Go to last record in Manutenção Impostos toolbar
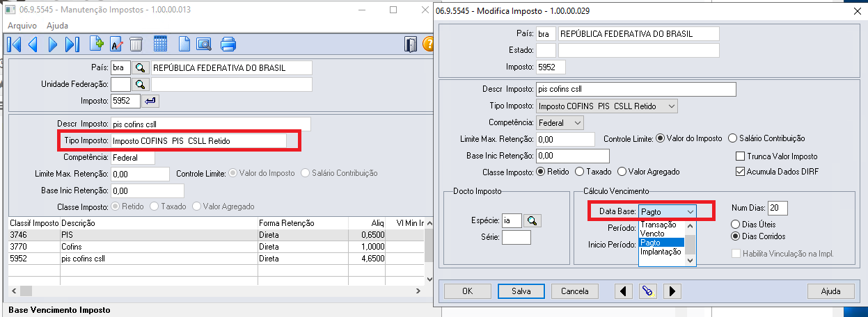868x317 pixels. 72,45
